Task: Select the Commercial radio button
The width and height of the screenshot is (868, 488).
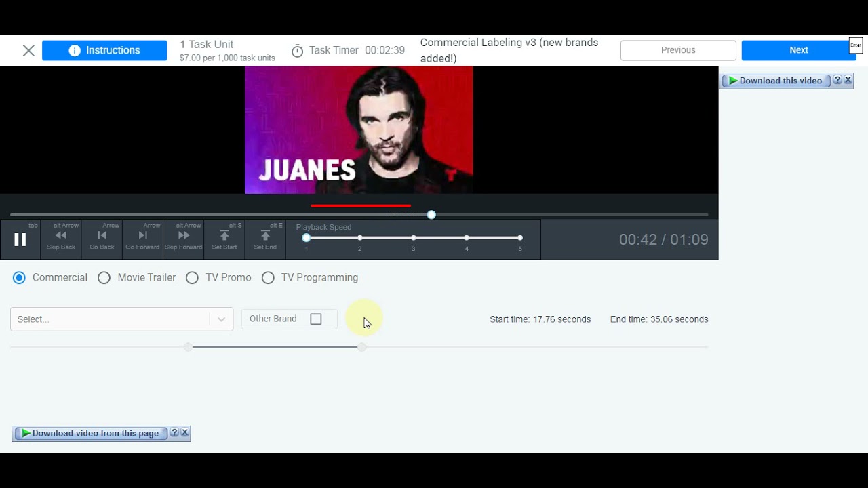Action: (x=19, y=277)
